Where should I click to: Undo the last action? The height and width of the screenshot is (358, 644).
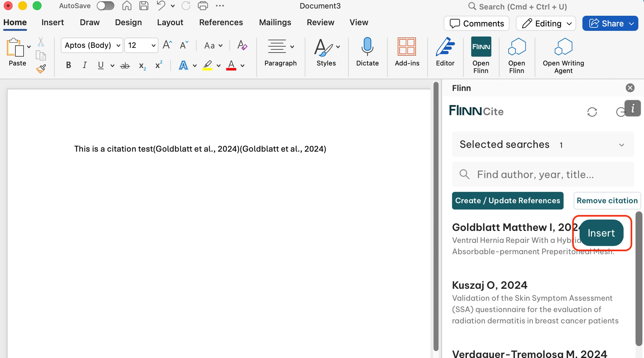161,6
